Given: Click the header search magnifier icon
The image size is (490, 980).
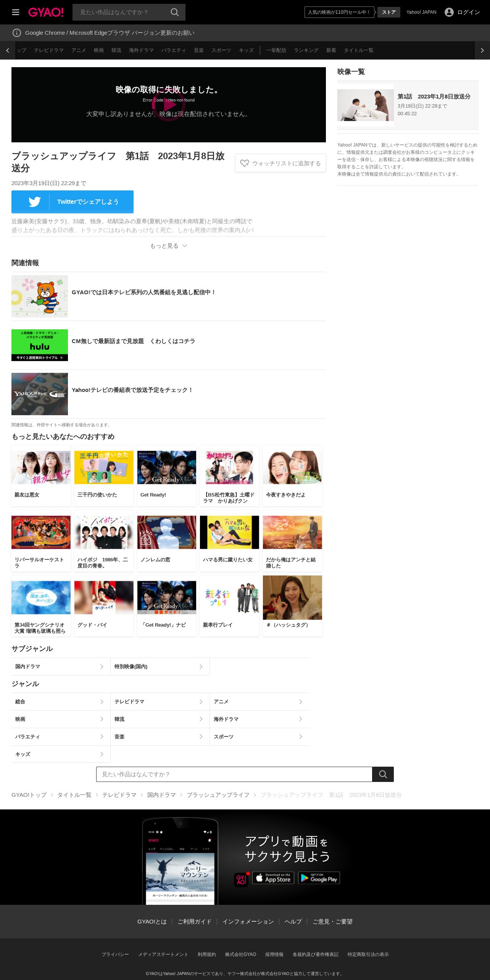Looking at the screenshot, I should (x=175, y=12).
